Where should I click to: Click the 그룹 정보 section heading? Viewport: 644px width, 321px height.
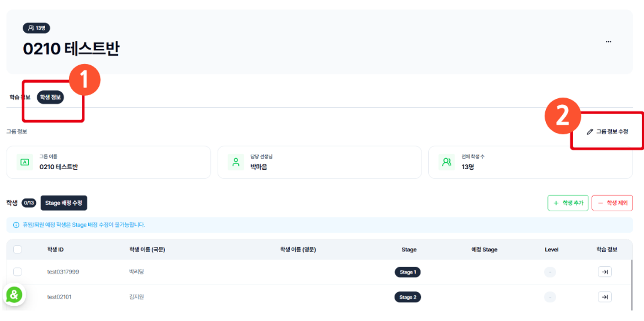click(17, 131)
